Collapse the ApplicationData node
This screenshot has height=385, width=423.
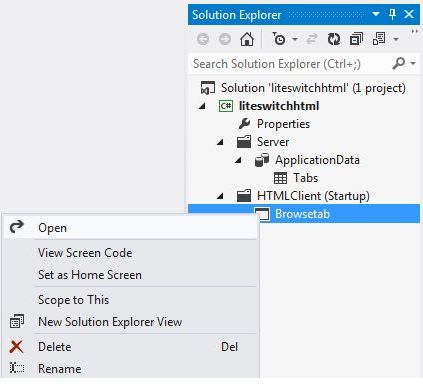point(238,160)
